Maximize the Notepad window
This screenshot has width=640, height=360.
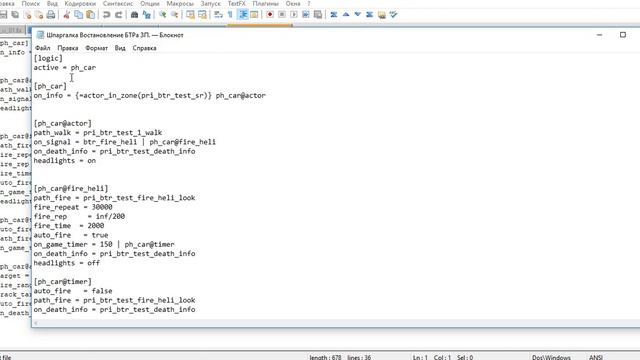click(623, 35)
